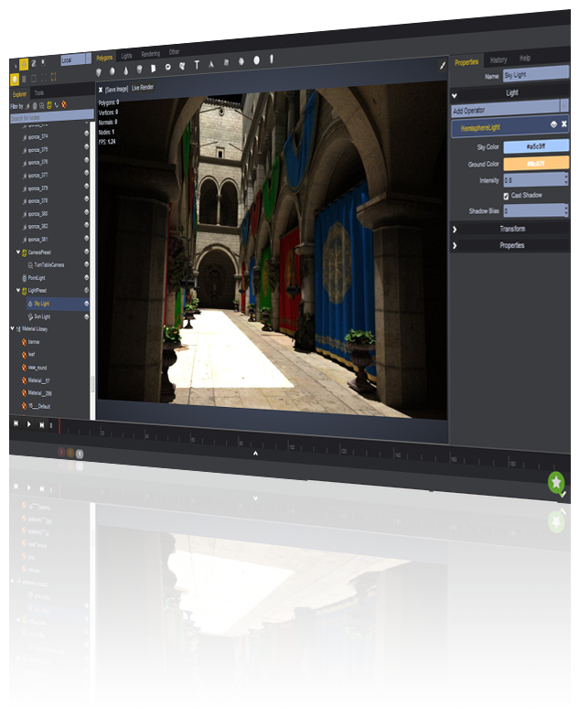Click the Search for nodes field
Viewport: 580px width, 728px height.
click(50, 119)
